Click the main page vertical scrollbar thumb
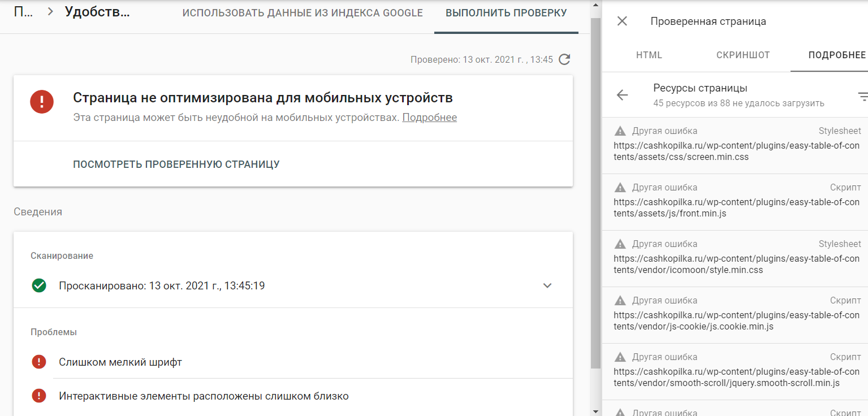This screenshot has width=868, height=416. pos(595,192)
